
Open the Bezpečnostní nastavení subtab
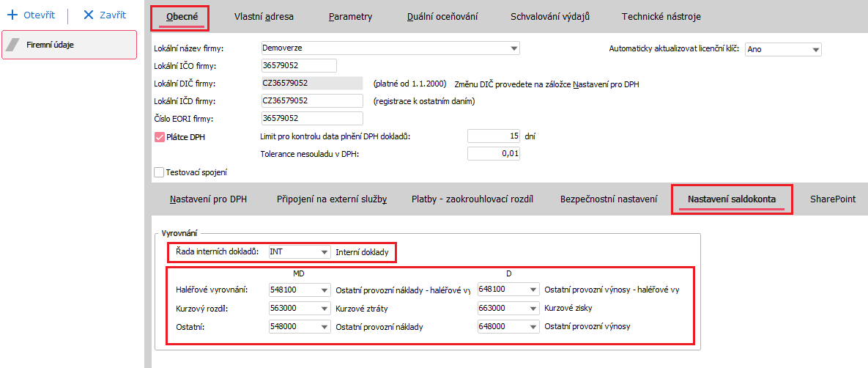pyautogui.click(x=609, y=199)
